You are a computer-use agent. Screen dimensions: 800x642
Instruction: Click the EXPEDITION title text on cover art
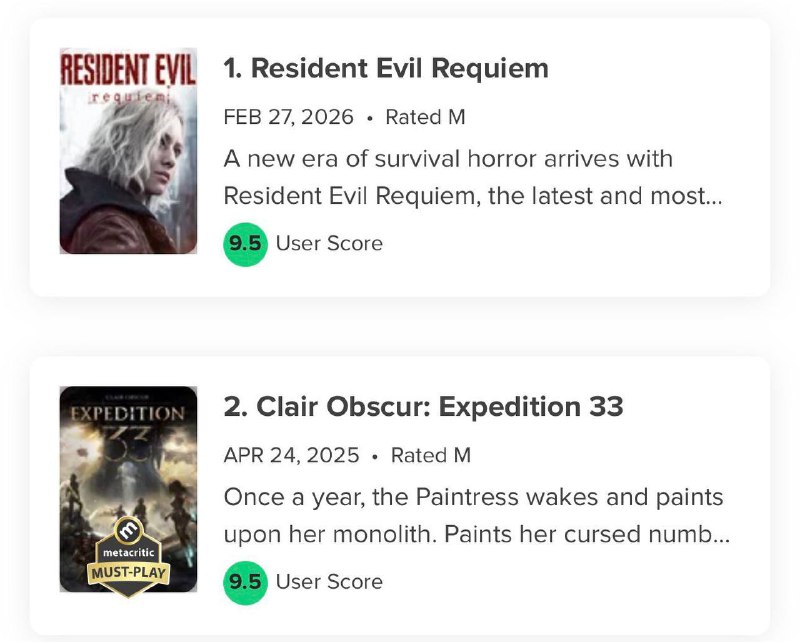(128, 413)
